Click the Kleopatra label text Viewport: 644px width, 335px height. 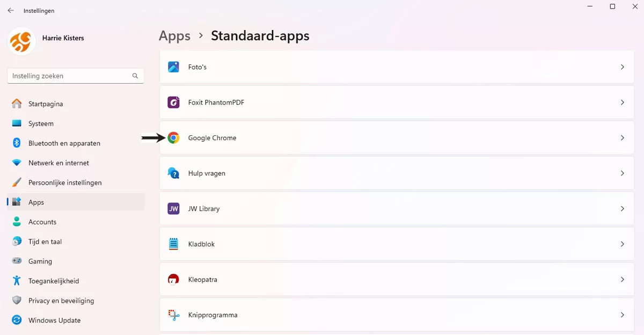202,280
